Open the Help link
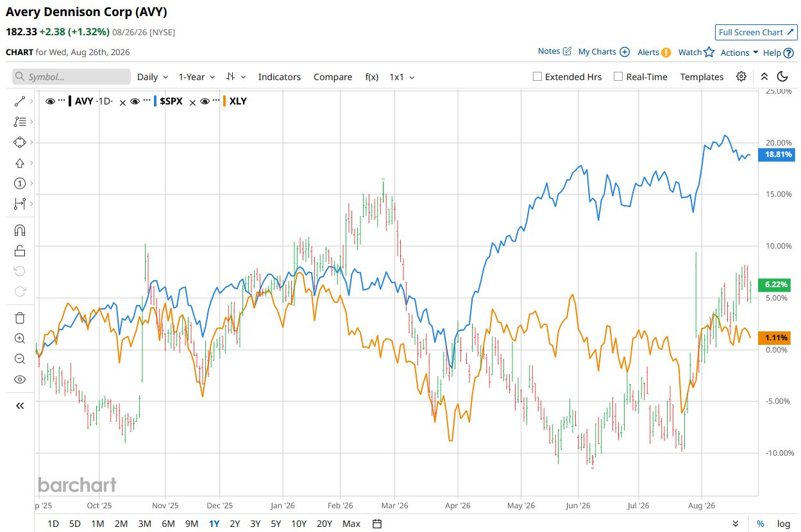This screenshot has width=801, height=532. click(779, 53)
